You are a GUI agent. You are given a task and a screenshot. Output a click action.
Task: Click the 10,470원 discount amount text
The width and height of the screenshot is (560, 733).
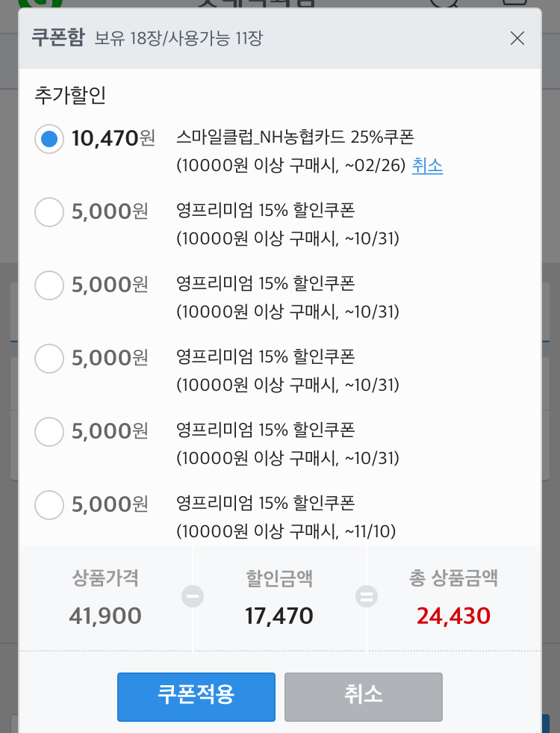(113, 138)
